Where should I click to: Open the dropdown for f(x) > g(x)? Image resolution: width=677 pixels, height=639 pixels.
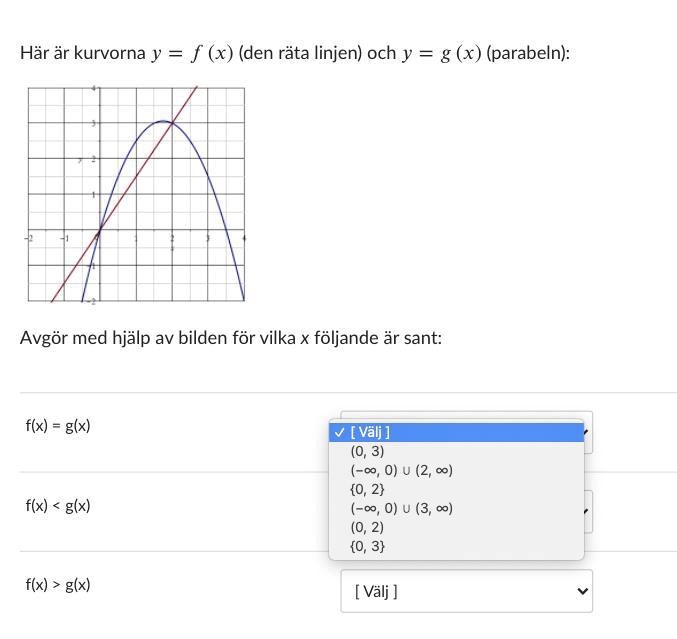(466, 591)
